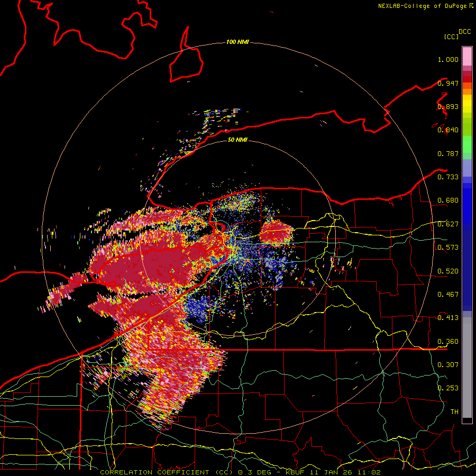The width and height of the screenshot is (476, 476).
Task: Click the 0.893 color scale value
Action: click(x=448, y=106)
